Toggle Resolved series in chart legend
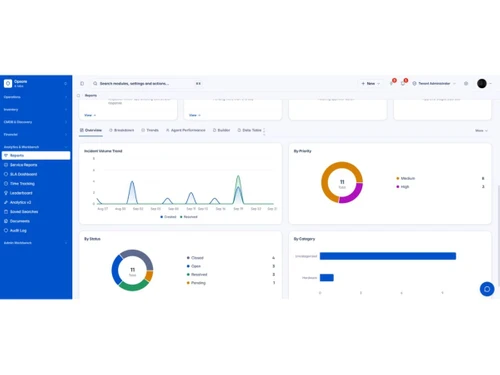 coord(189,217)
